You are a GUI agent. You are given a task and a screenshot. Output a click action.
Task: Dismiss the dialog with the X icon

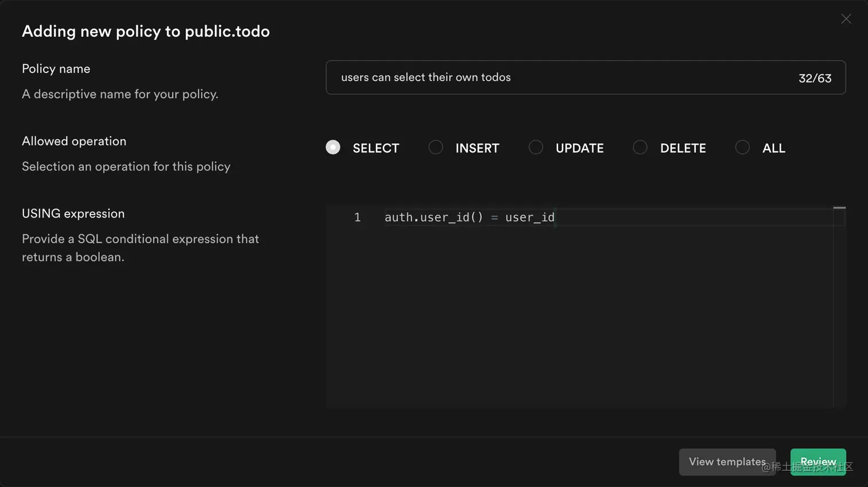tap(846, 18)
